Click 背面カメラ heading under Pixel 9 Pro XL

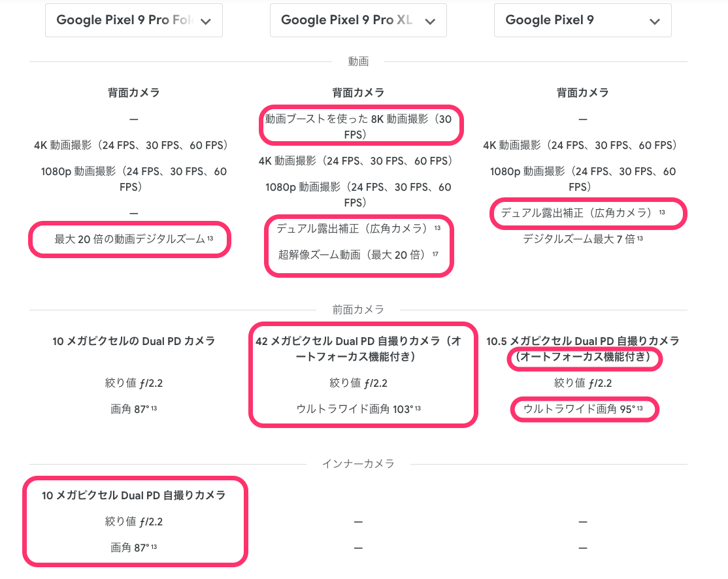tap(358, 93)
